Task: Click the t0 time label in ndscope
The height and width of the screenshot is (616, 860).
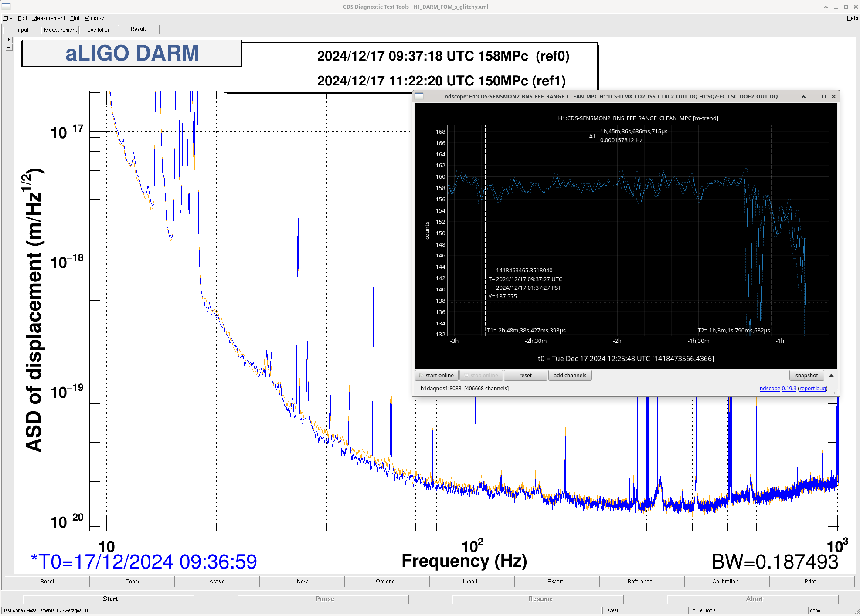Action: click(626, 359)
